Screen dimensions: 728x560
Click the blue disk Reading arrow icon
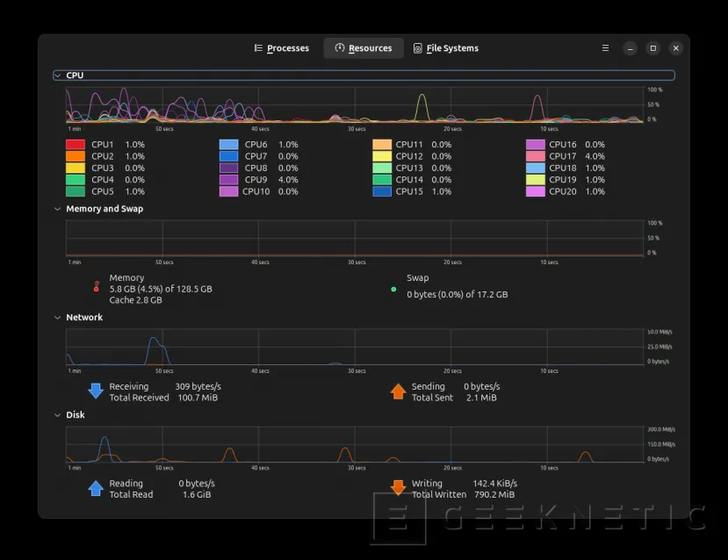(96, 488)
